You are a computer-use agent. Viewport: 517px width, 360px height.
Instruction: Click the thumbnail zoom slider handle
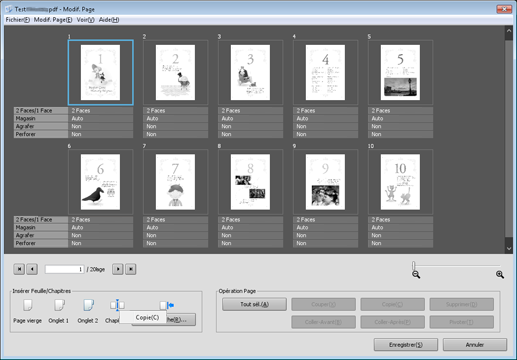pyautogui.click(x=414, y=266)
